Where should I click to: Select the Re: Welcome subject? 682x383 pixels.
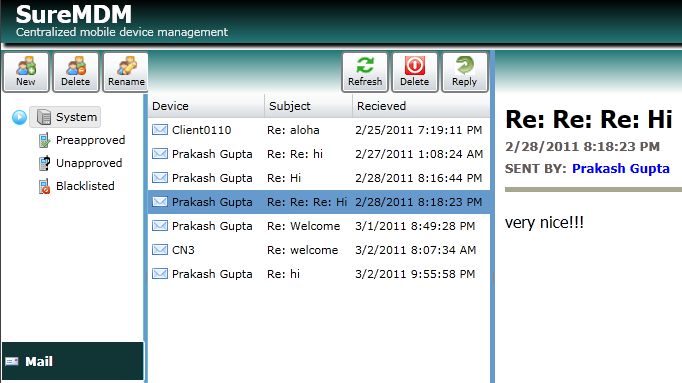[304, 226]
